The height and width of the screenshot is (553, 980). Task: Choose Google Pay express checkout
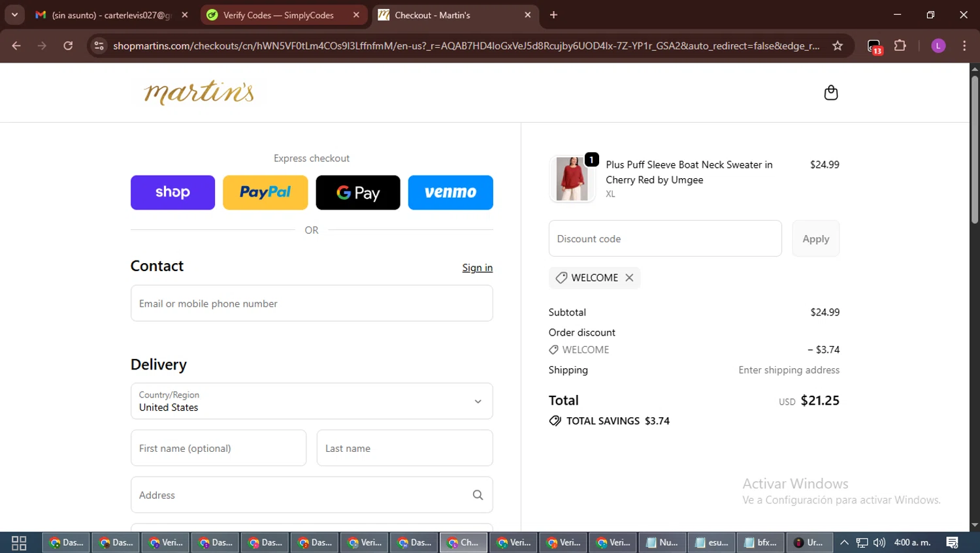click(x=358, y=193)
